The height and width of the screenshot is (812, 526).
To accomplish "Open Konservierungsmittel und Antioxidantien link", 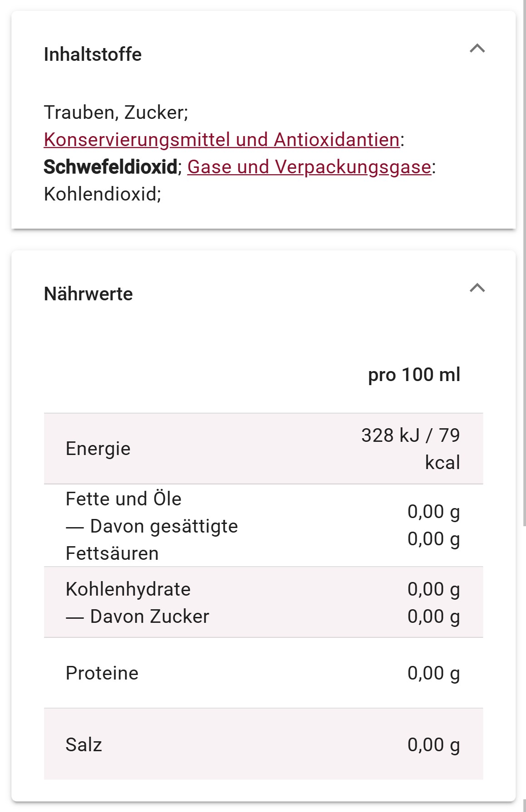I will 222,140.
